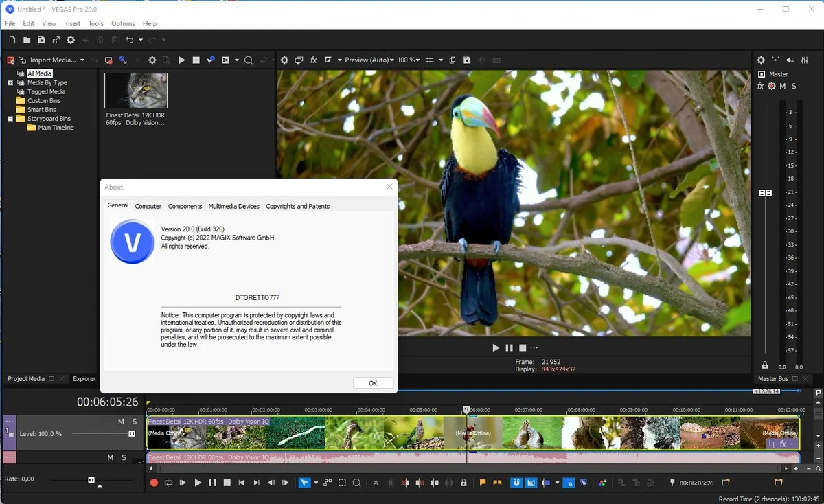Open Master Bus downmix output icon
The width and height of the screenshot is (824, 504).
coord(775,60)
